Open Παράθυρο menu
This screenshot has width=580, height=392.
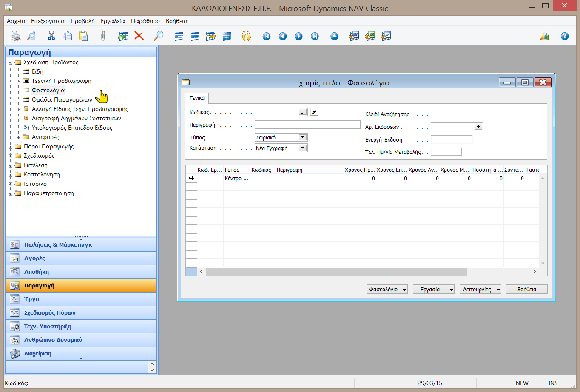coord(145,21)
